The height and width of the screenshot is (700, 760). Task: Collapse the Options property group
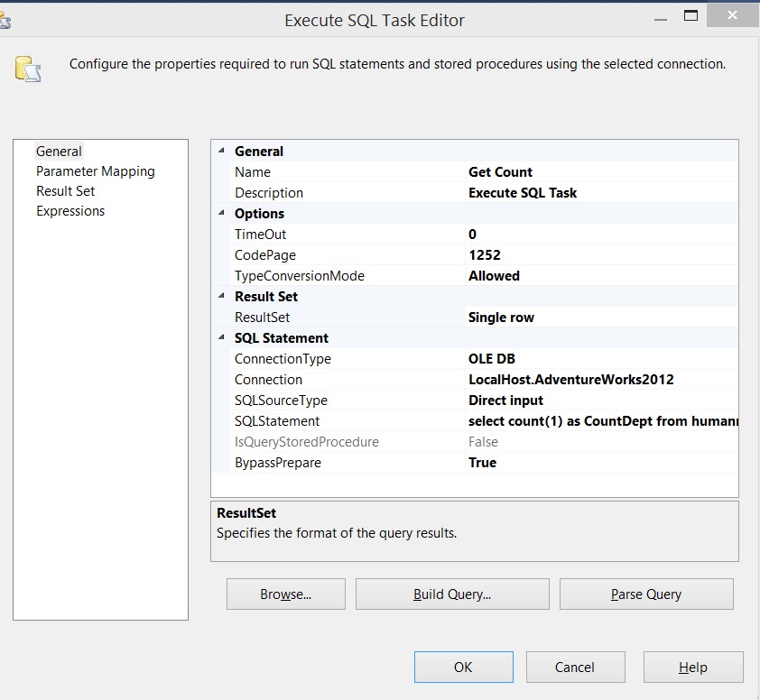click(221, 213)
